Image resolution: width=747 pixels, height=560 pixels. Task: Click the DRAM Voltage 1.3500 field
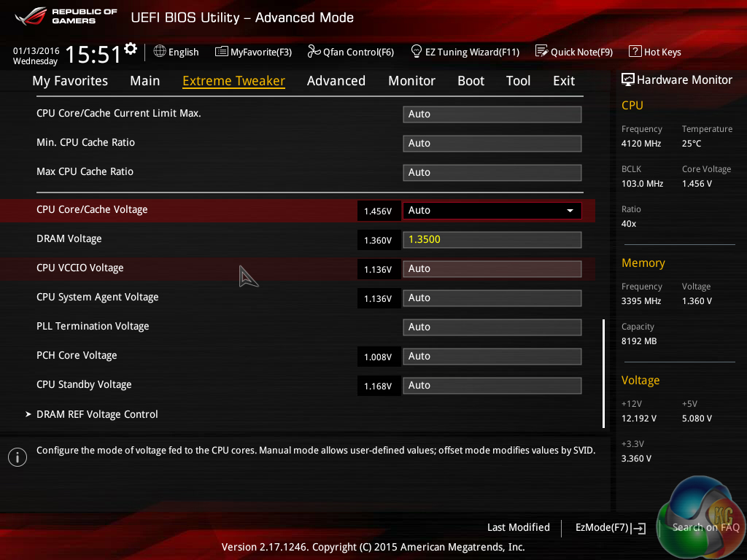click(x=492, y=239)
